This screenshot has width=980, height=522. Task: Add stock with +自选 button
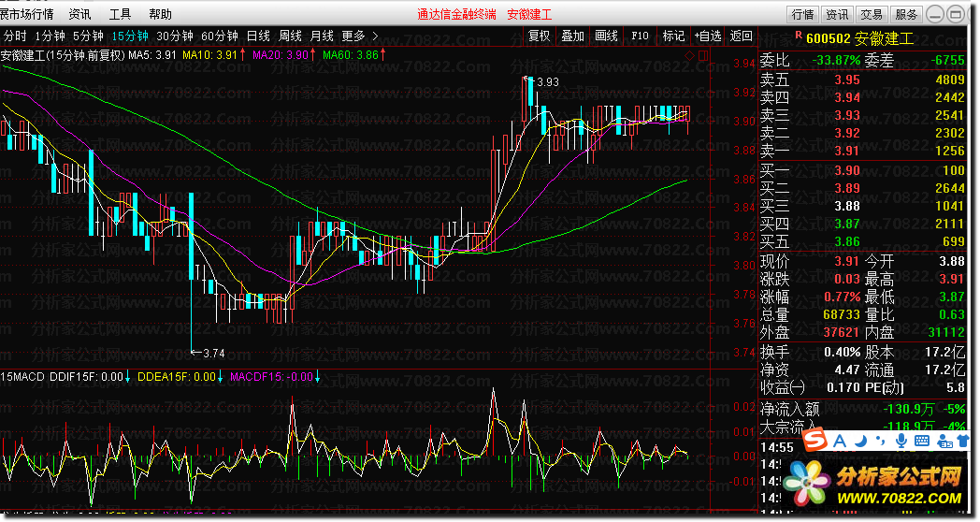(708, 36)
